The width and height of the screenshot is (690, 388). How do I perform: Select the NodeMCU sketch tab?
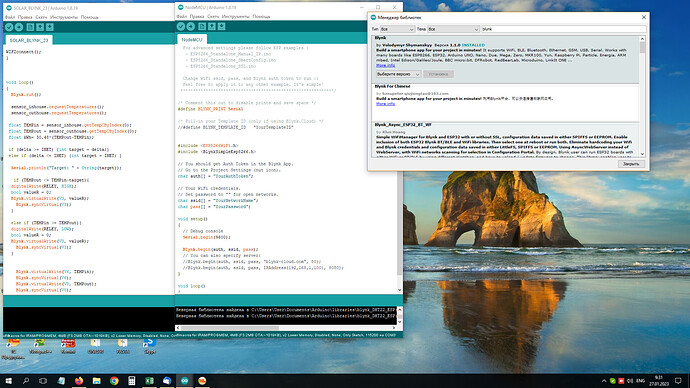coord(192,39)
